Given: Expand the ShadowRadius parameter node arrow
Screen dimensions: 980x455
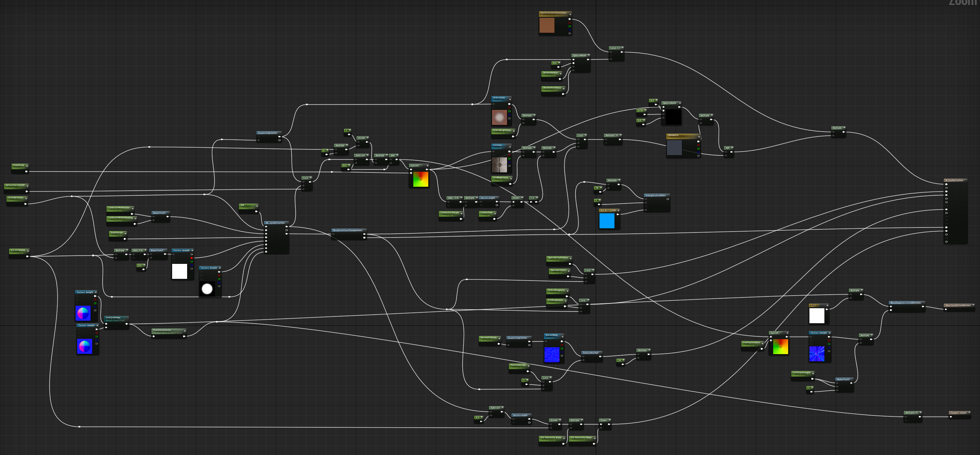Looking at the screenshot, I should [x=560, y=73].
